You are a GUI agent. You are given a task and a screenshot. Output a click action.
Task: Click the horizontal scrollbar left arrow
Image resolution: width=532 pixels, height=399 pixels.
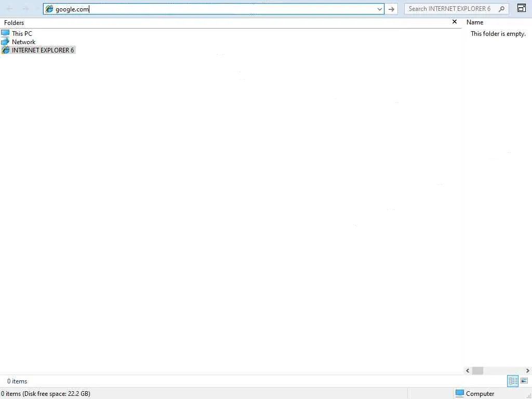pos(468,370)
